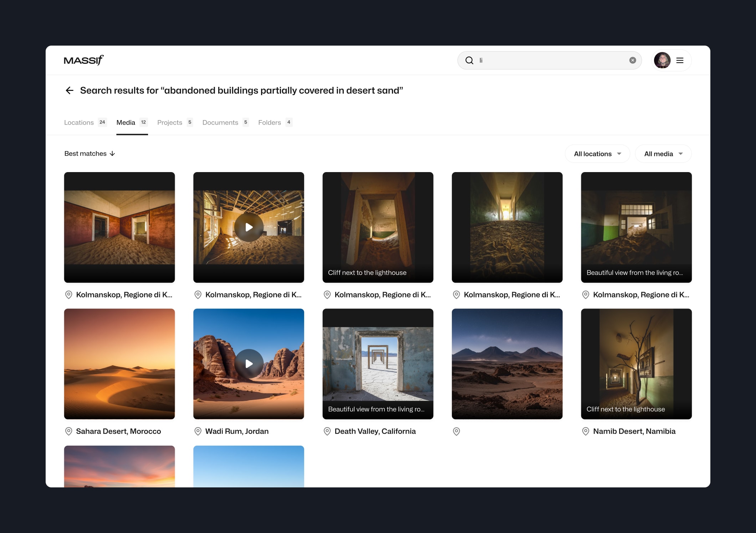Expand the All locations dropdown

point(597,154)
